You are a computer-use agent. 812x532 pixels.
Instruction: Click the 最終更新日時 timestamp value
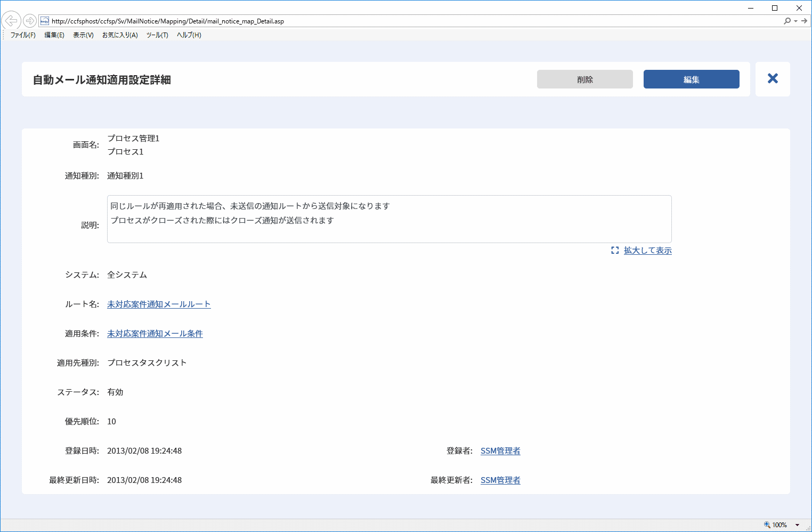click(x=144, y=480)
